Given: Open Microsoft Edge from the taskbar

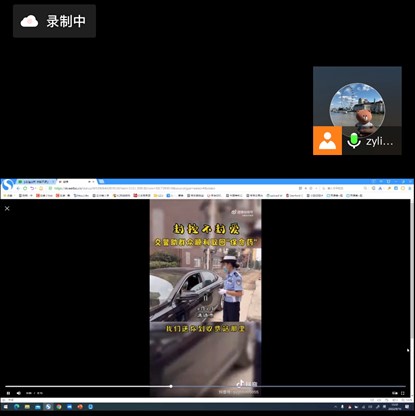Looking at the screenshot, I should pos(16,407).
